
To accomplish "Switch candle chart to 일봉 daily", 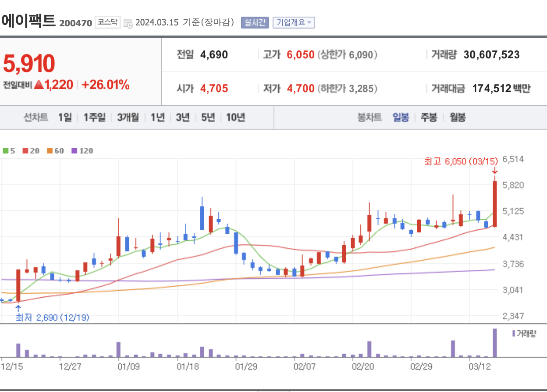I will [x=401, y=117].
